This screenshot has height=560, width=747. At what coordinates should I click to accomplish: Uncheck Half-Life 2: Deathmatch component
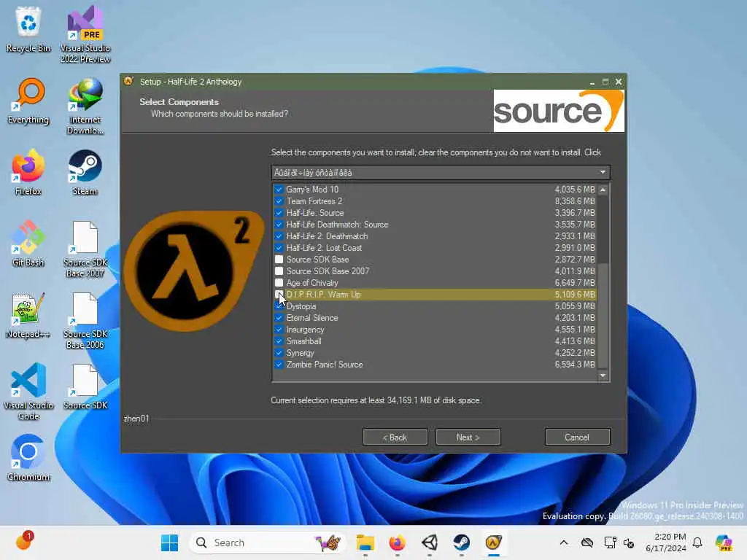click(279, 236)
